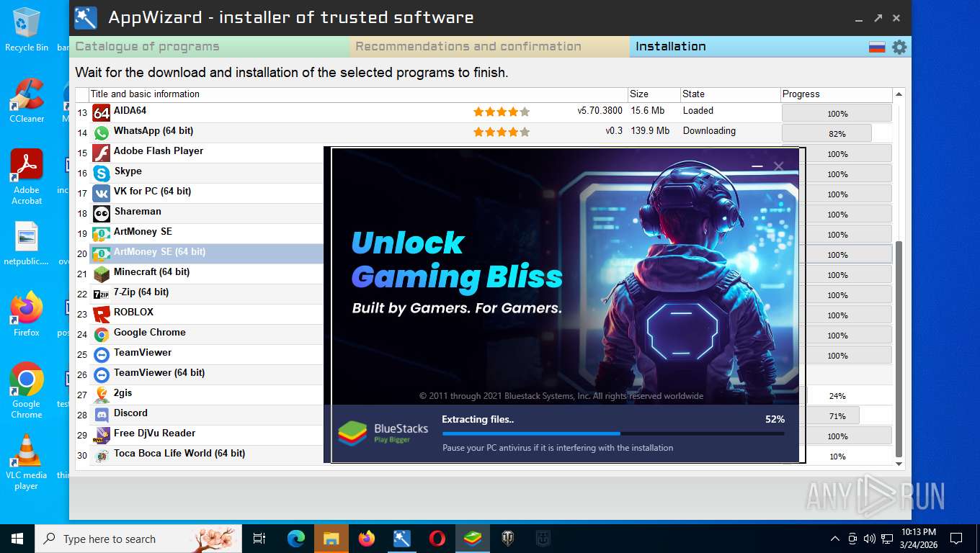Open Task View from taskbar

260,539
